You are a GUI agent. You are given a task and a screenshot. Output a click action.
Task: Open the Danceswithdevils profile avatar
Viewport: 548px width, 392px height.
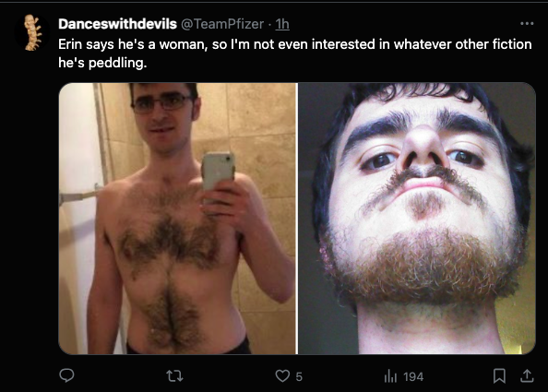click(x=32, y=32)
